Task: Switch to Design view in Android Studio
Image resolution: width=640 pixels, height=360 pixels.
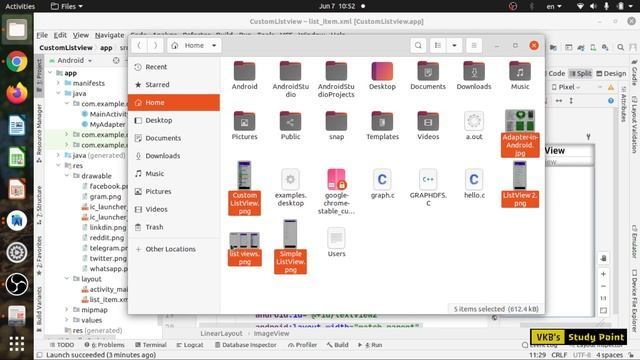Action: click(611, 73)
